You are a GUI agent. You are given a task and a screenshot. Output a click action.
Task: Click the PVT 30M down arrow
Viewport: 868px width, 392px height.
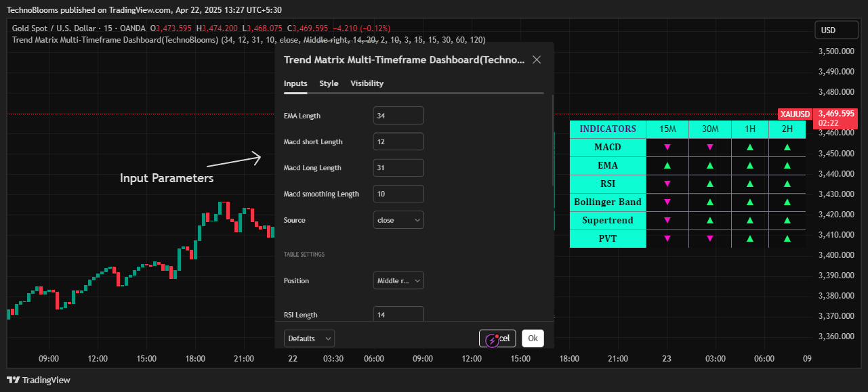click(x=710, y=238)
